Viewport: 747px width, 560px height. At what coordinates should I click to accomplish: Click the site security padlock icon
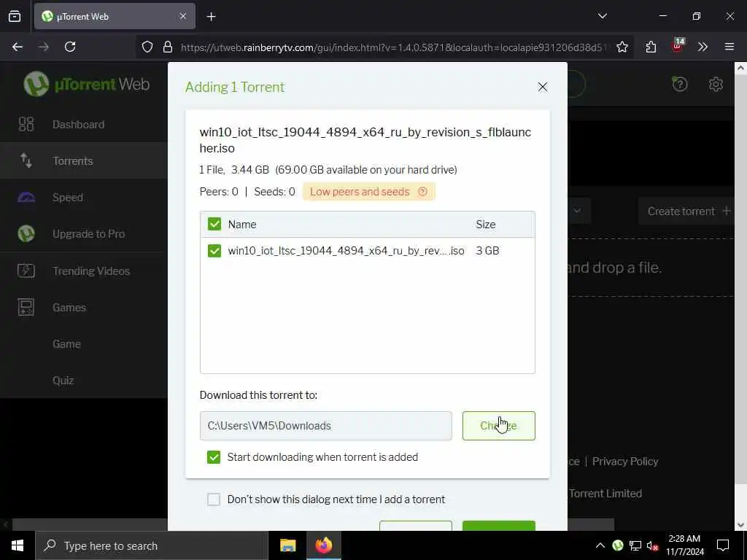(x=168, y=47)
